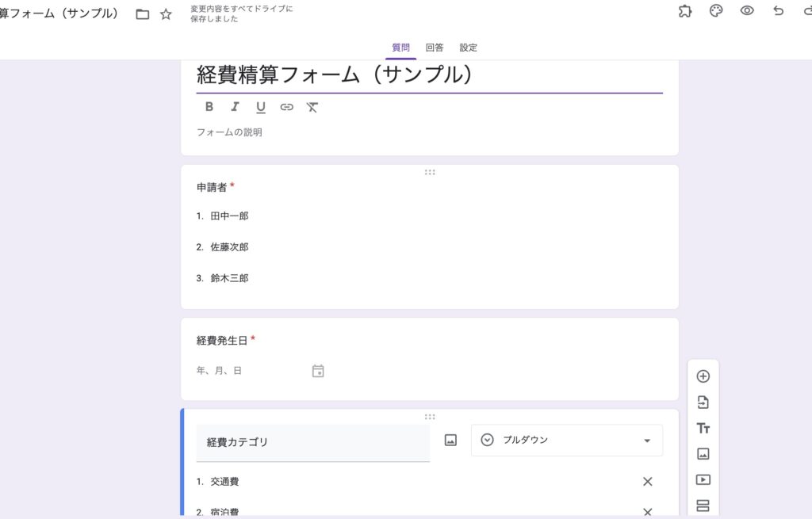Click the Remove formatting icon
Viewport: 812px width, 519px height.
coord(312,107)
